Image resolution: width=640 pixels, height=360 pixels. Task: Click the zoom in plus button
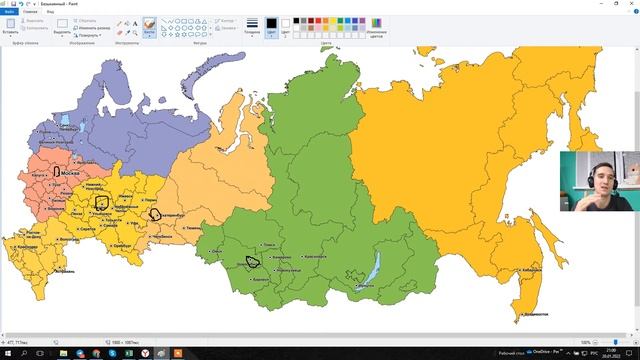[636, 342]
